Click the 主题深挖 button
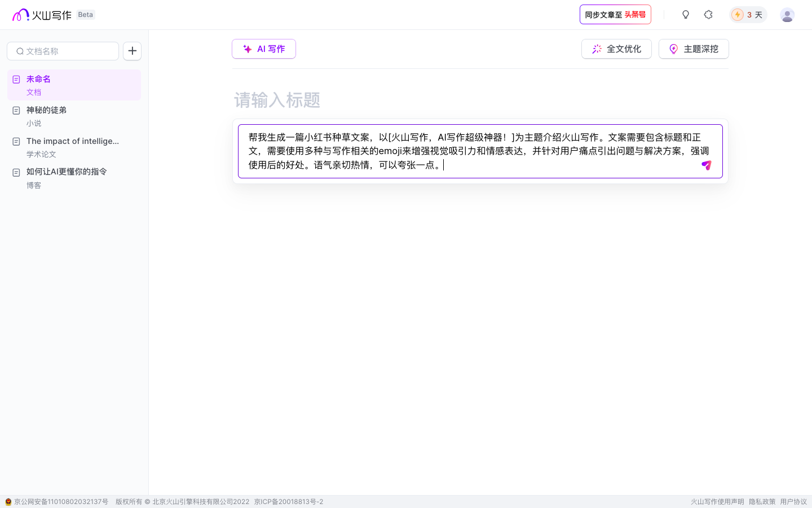This screenshot has width=812, height=508. pyautogui.click(x=694, y=49)
